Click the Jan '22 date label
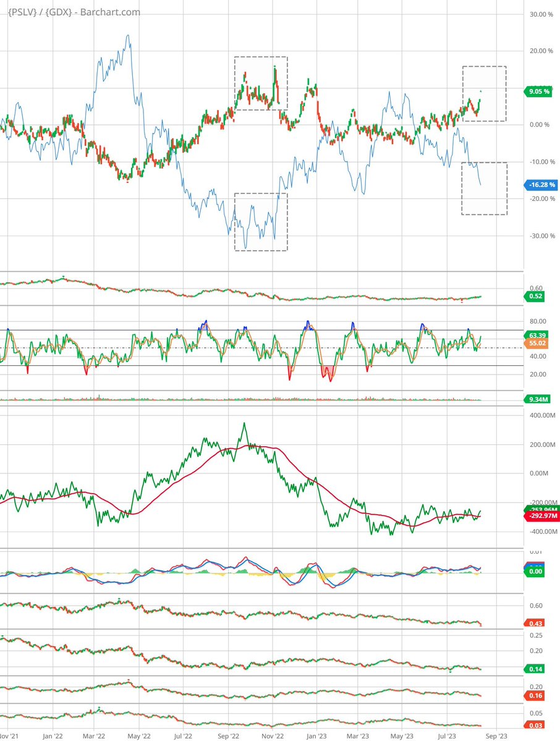 (x=53, y=736)
